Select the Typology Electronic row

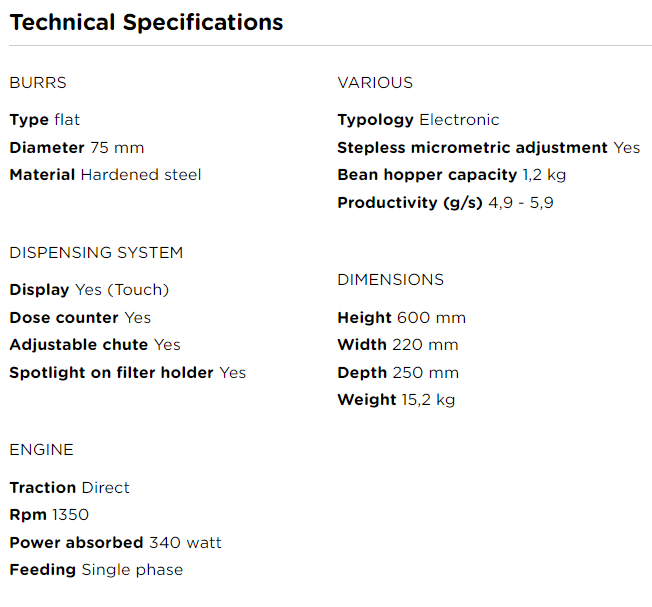(418, 120)
